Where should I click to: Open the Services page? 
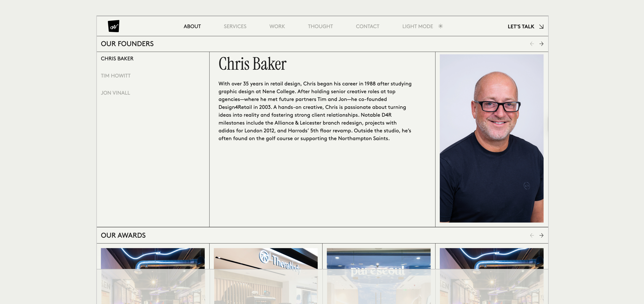(x=235, y=26)
